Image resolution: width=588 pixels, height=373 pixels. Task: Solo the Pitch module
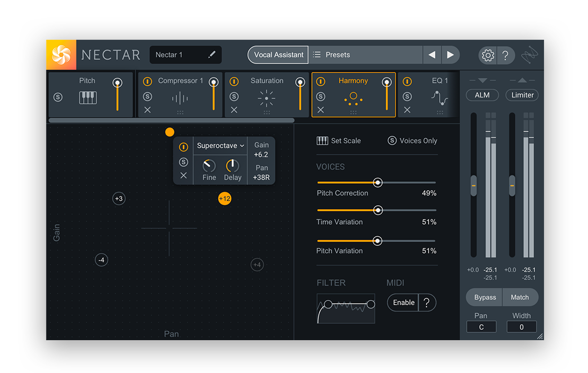[x=58, y=97]
